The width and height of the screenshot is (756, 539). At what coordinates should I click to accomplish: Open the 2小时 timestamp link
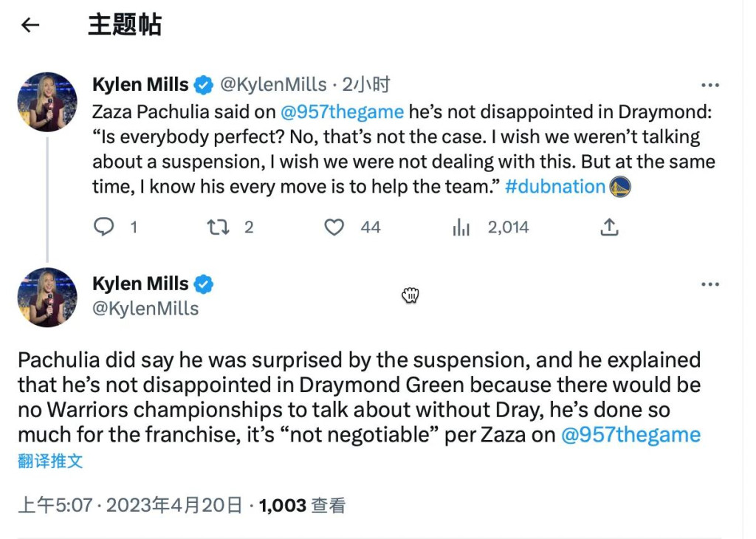[365, 85]
